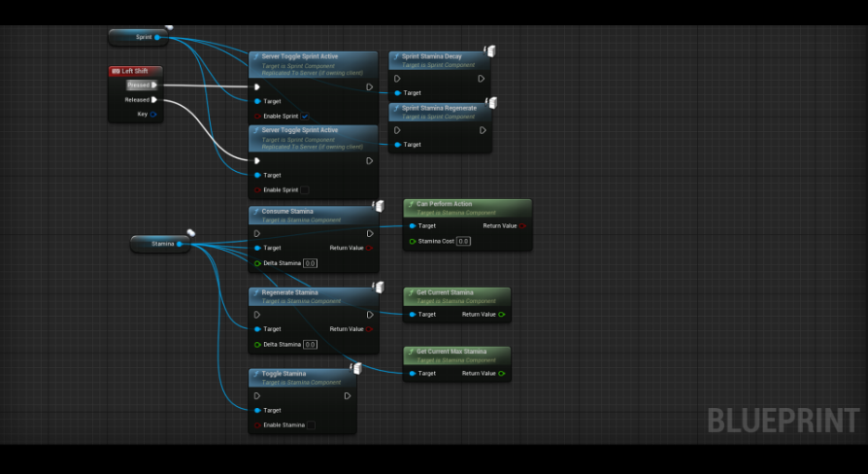Click Can Perform Action Target pin
868x474 pixels.
413,226
